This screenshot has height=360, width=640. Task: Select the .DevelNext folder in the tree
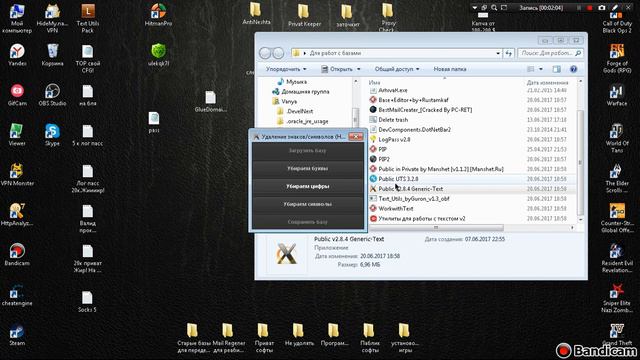point(300,111)
